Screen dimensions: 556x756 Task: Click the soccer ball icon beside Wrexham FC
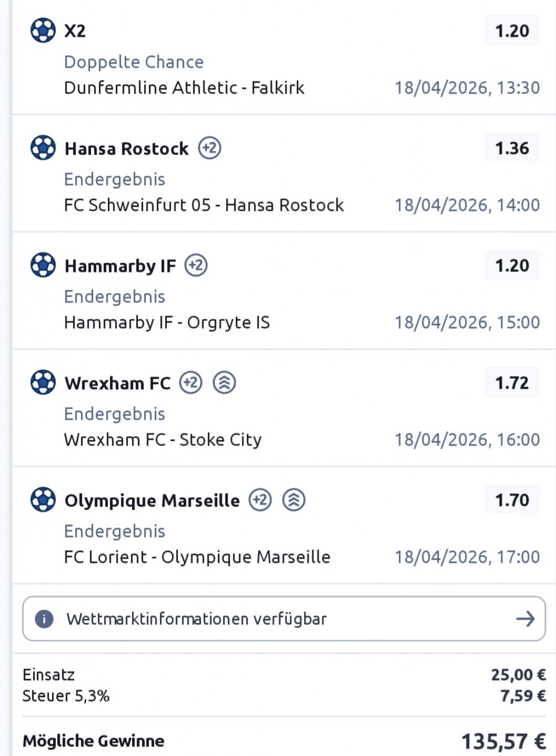pyautogui.click(x=43, y=382)
